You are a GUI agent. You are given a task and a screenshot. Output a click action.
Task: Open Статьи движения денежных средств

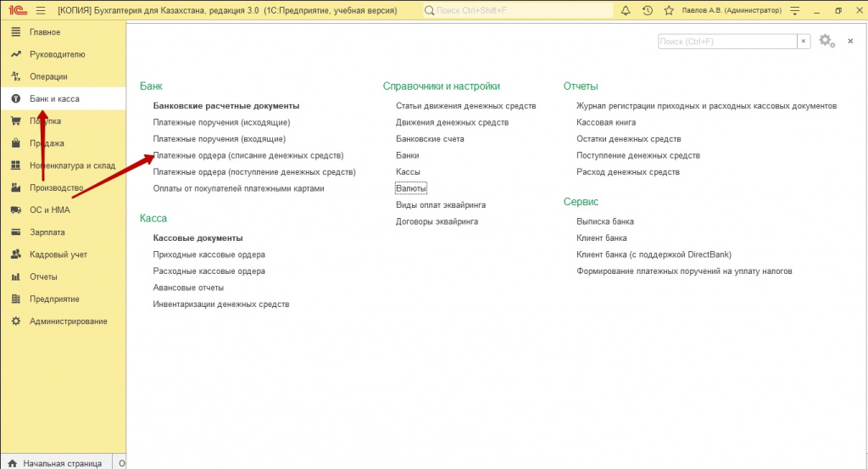(x=465, y=106)
